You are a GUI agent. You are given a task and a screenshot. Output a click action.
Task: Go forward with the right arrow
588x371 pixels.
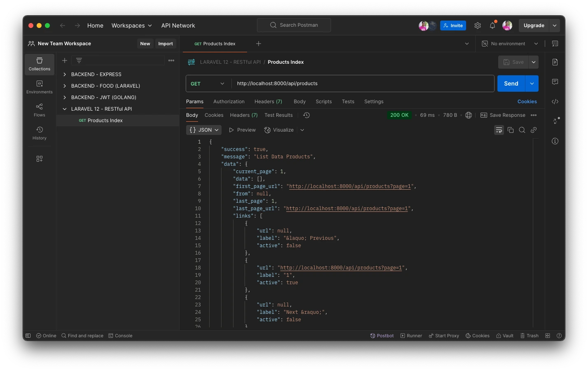pos(77,26)
